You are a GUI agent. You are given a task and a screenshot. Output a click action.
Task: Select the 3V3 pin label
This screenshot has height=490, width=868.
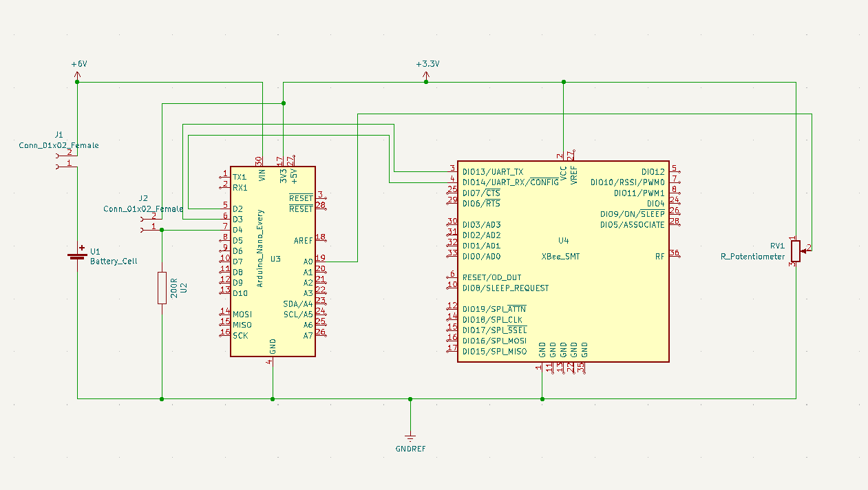tap(283, 175)
